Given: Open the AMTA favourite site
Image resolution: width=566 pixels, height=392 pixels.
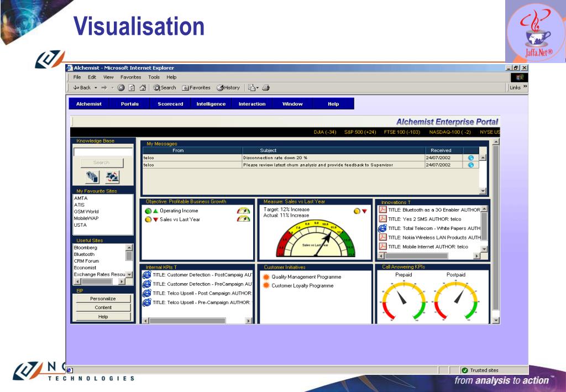Looking at the screenshot, I should 81,198.
